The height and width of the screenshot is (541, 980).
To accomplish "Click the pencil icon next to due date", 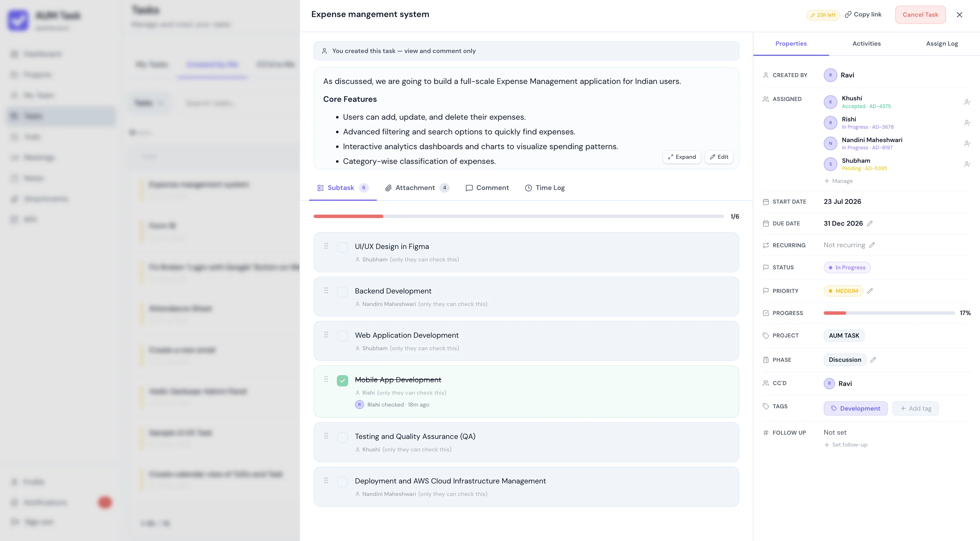I will [x=870, y=223].
